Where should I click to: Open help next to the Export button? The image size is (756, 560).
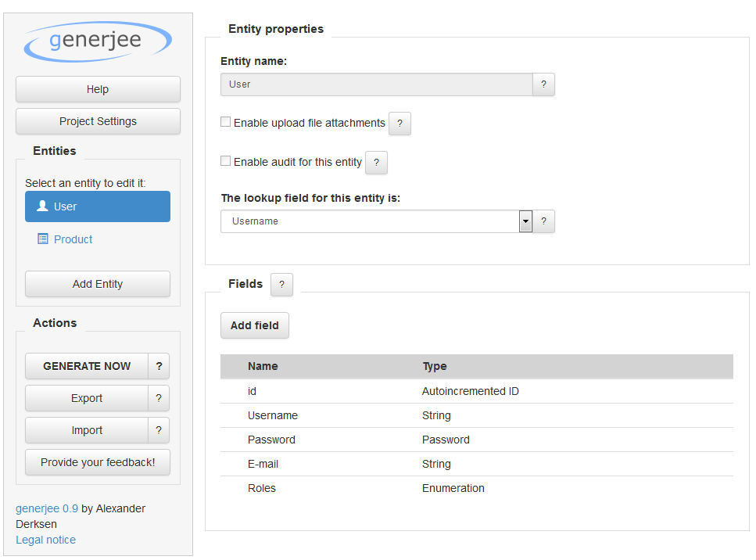[x=159, y=398]
